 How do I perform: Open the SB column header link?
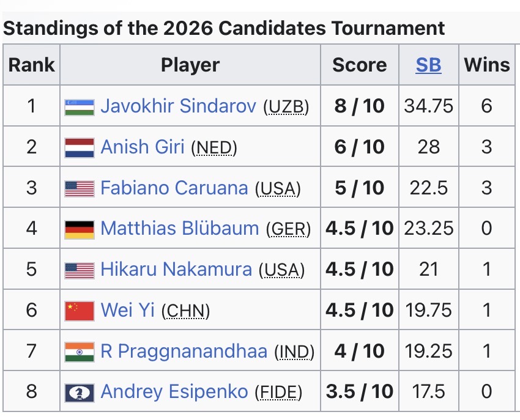click(428, 65)
